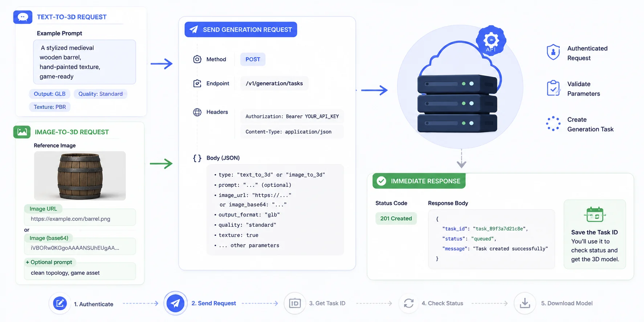Click the Get Task ID step icon
This screenshot has width=644, height=322.
[x=294, y=303]
